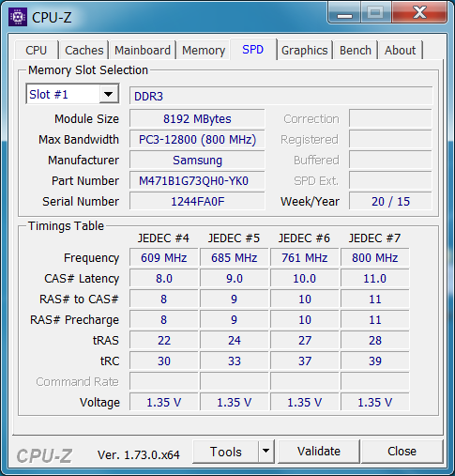Viewport: 455px width, 476px height.
Task: Click tRC value 39
Action: click(x=375, y=361)
